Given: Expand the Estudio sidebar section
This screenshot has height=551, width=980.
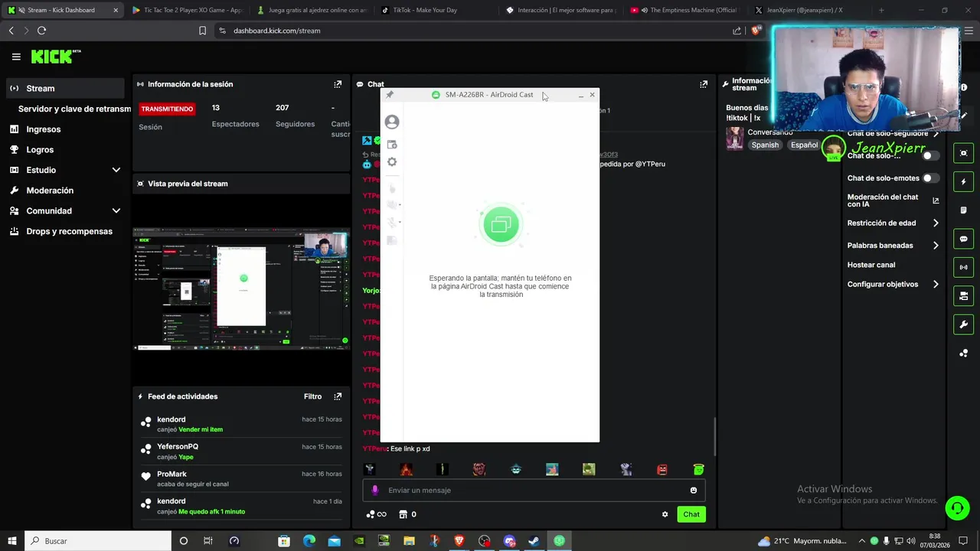Looking at the screenshot, I should click(x=116, y=170).
